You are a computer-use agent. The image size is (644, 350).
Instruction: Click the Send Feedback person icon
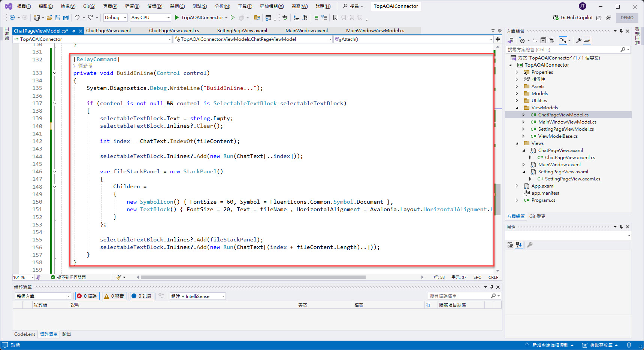pyautogui.click(x=608, y=18)
